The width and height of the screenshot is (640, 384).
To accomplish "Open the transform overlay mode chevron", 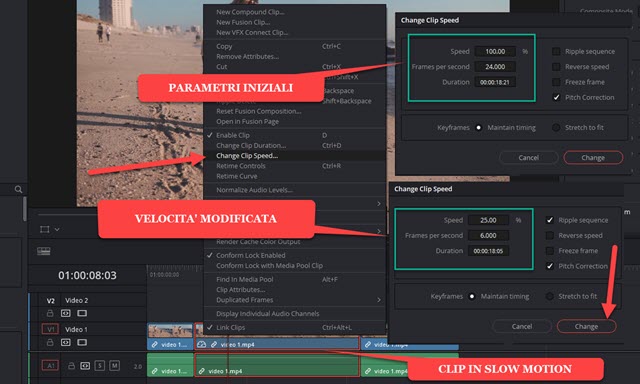I will 57,230.
